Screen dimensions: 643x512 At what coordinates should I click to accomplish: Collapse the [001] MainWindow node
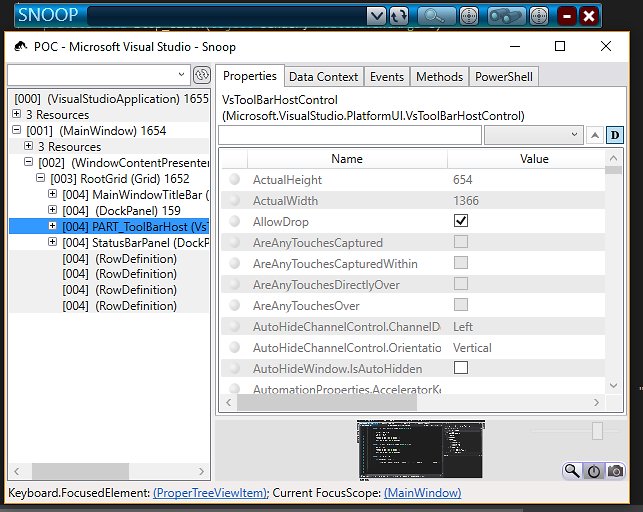16,130
